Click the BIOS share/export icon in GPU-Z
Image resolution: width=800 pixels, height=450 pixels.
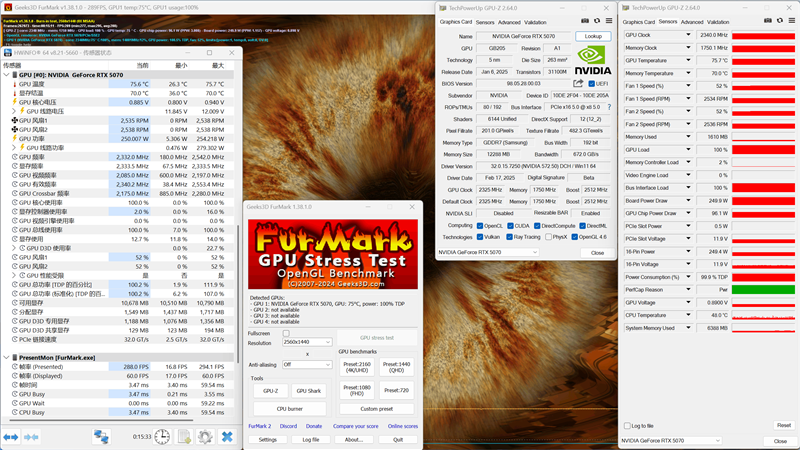click(577, 84)
